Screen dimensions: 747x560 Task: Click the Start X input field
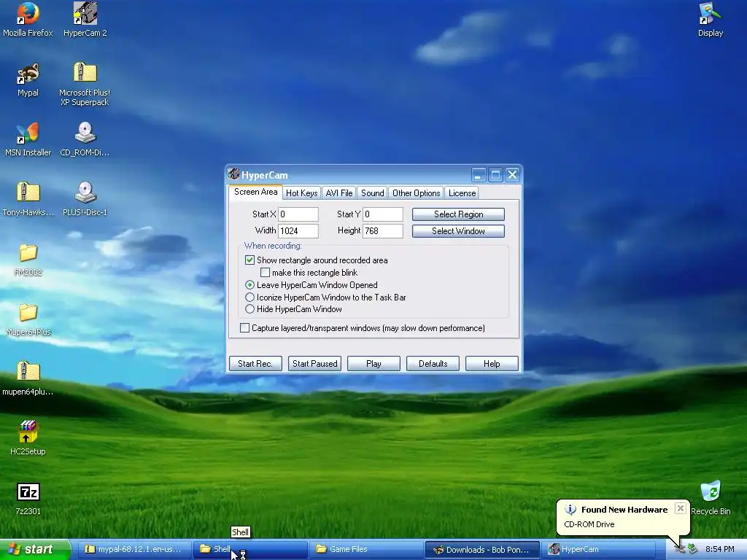[x=298, y=214]
